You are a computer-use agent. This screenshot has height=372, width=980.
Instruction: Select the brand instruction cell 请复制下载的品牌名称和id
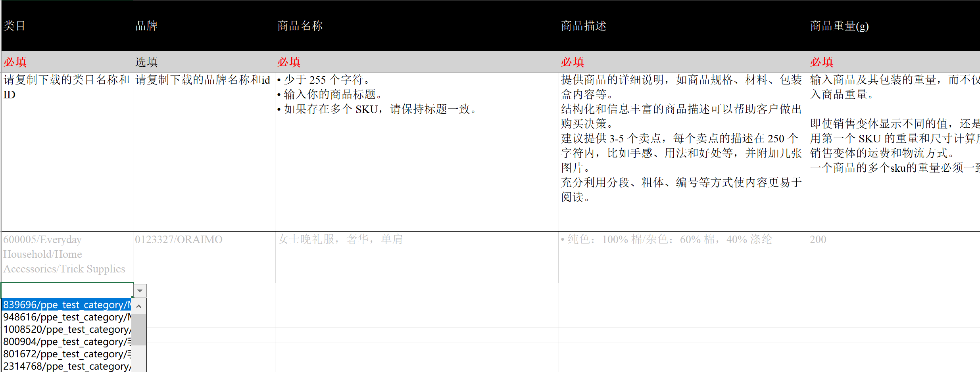pos(204,152)
